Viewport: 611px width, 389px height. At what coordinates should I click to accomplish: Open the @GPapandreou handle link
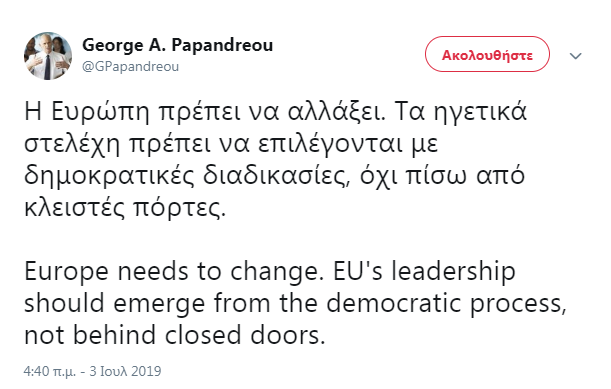[x=131, y=67]
